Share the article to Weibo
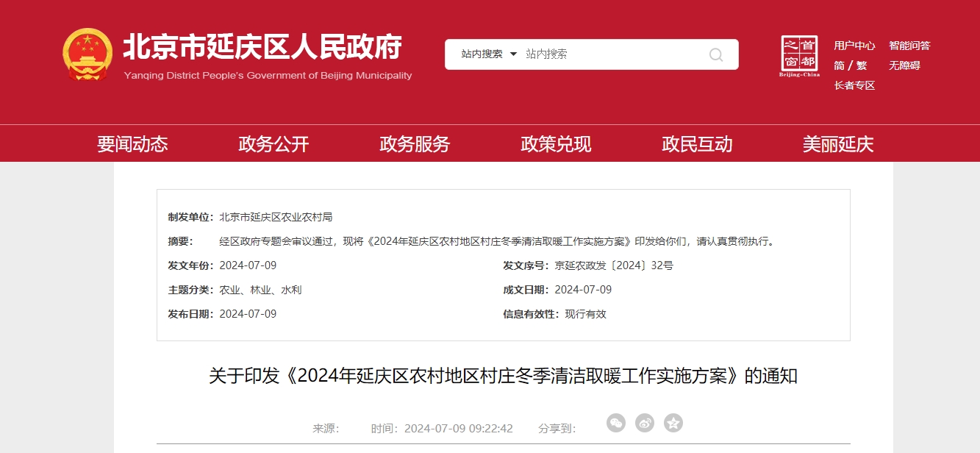980x453 pixels. pyautogui.click(x=645, y=423)
